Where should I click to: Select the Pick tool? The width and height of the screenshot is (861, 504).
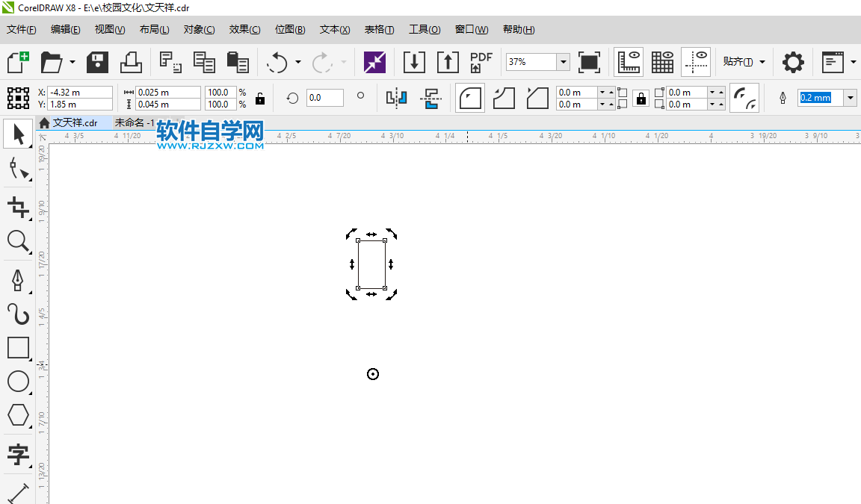pos(18,134)
